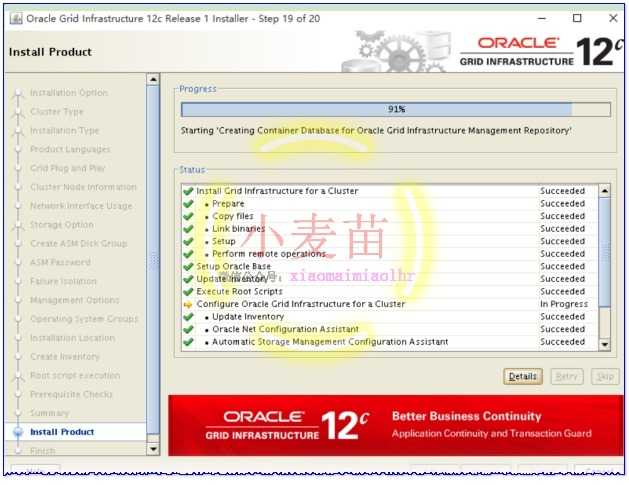Select Create Inventory step
The width and height of the screenshot is (629, 485).
[x=65, y=357]
